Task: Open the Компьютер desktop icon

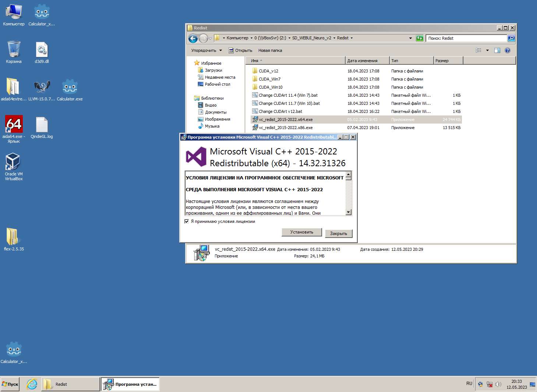Action: pos(14,15)
